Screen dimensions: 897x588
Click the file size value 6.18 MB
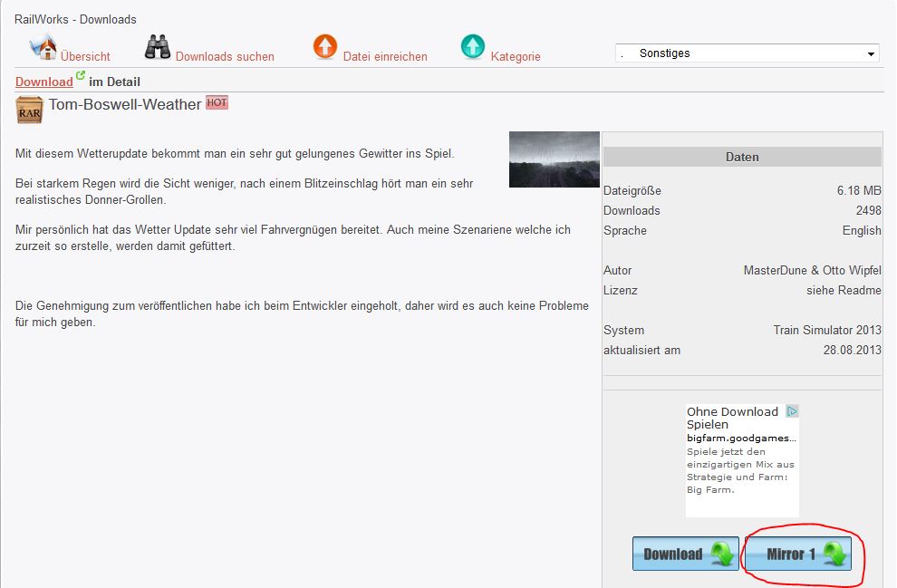pos(859,190)
